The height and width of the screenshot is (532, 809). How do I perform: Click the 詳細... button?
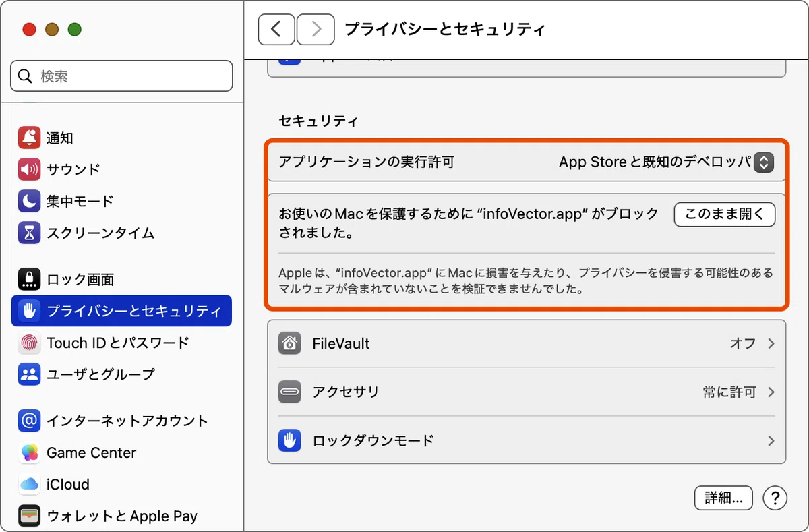click(723, 498)
